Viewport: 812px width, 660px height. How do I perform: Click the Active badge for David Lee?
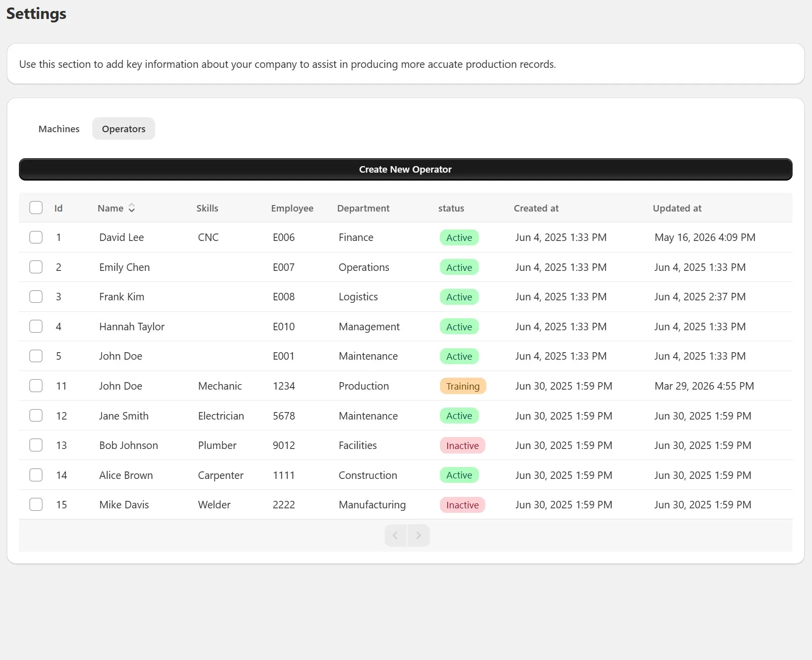(459, 237)
